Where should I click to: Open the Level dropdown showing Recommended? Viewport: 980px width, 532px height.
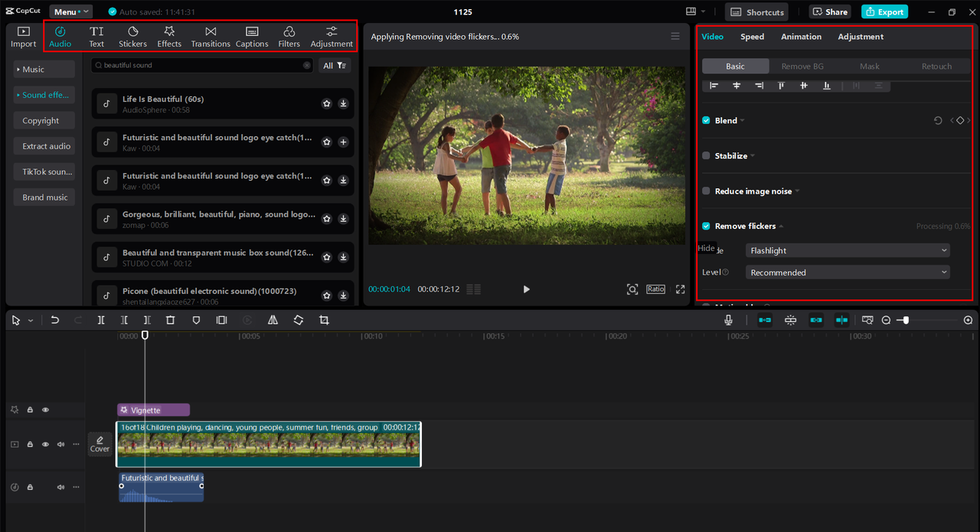(848, 273)
